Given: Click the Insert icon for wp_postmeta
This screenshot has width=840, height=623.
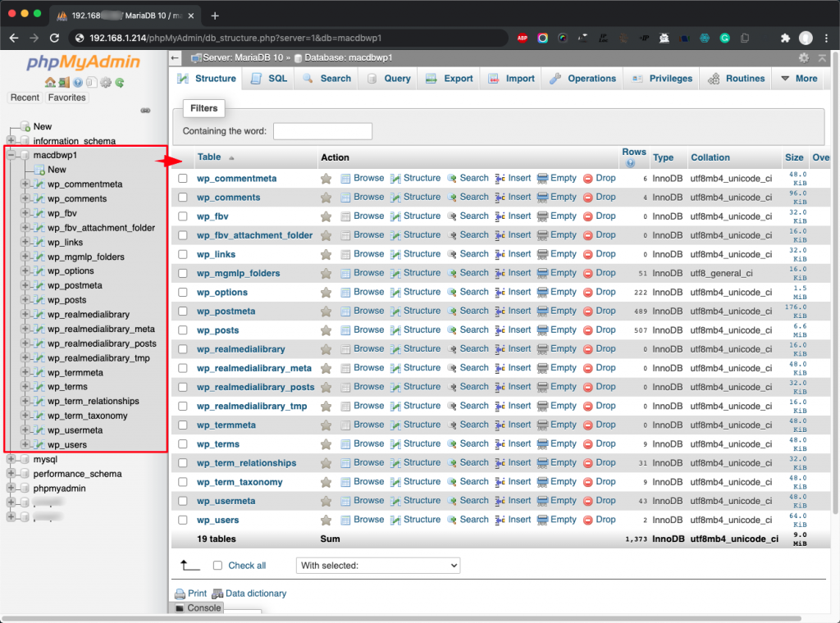Looking at the screenshot, I should pos(500,311).
